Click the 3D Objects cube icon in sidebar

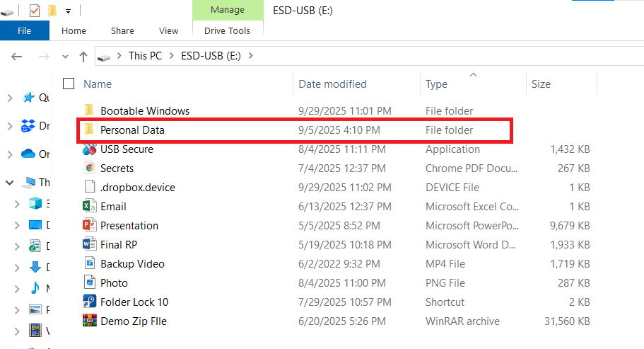tap(35, 203)
